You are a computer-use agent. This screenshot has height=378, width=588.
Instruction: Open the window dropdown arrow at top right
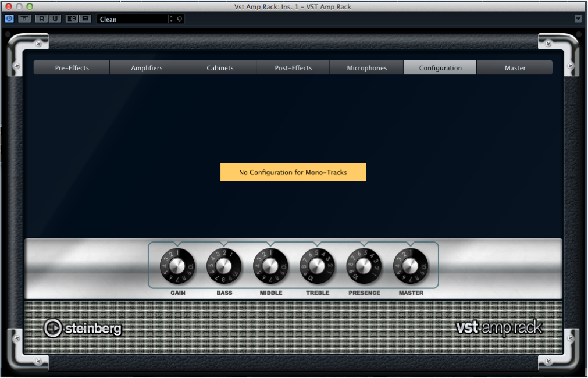click(x=578, y=19)
